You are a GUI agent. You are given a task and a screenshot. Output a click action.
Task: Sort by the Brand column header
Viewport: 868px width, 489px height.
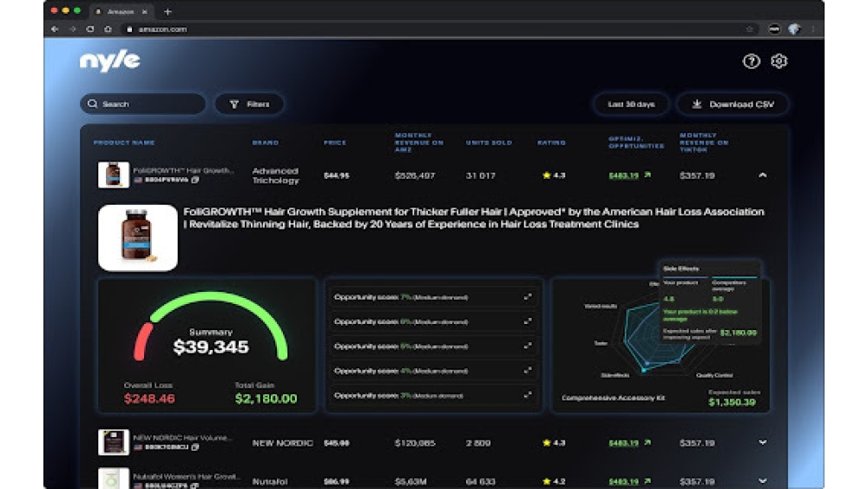click(265, 143)
